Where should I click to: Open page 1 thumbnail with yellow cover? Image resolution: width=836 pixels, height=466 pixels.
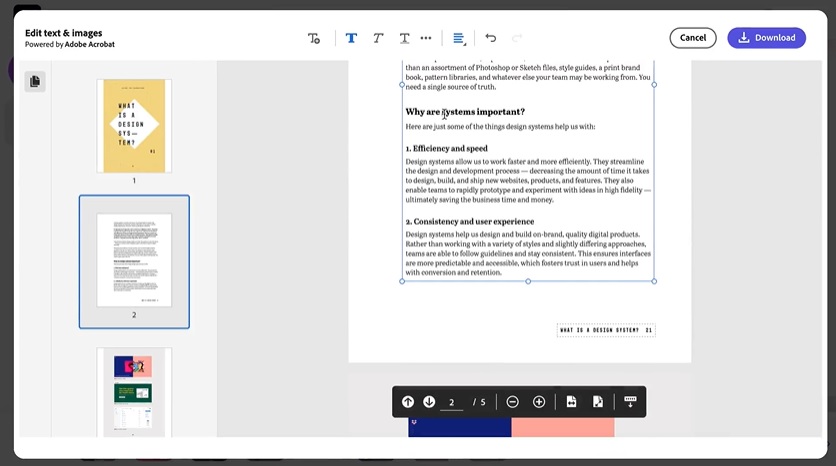[x=134, y=126]
